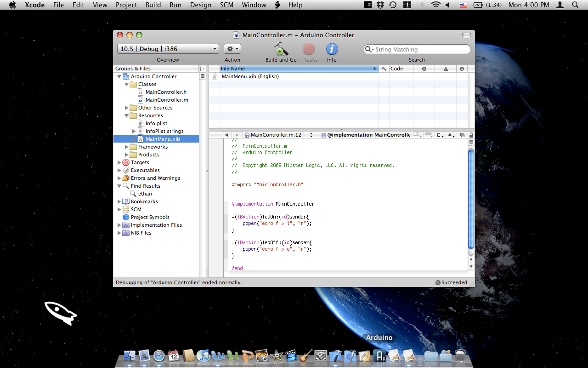588x368 pixels.
Task: Collapse the Classes group
Action: coord(127,84)
